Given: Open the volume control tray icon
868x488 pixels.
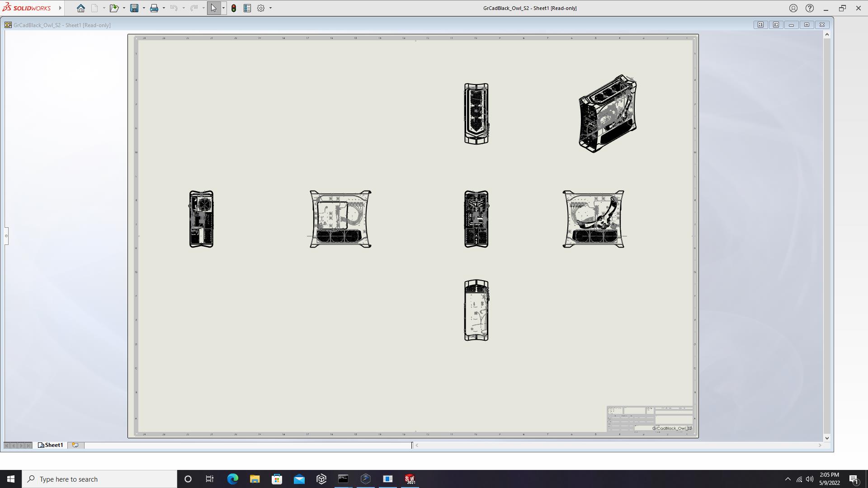Looking at the screenshot, I should click(810, 479).
